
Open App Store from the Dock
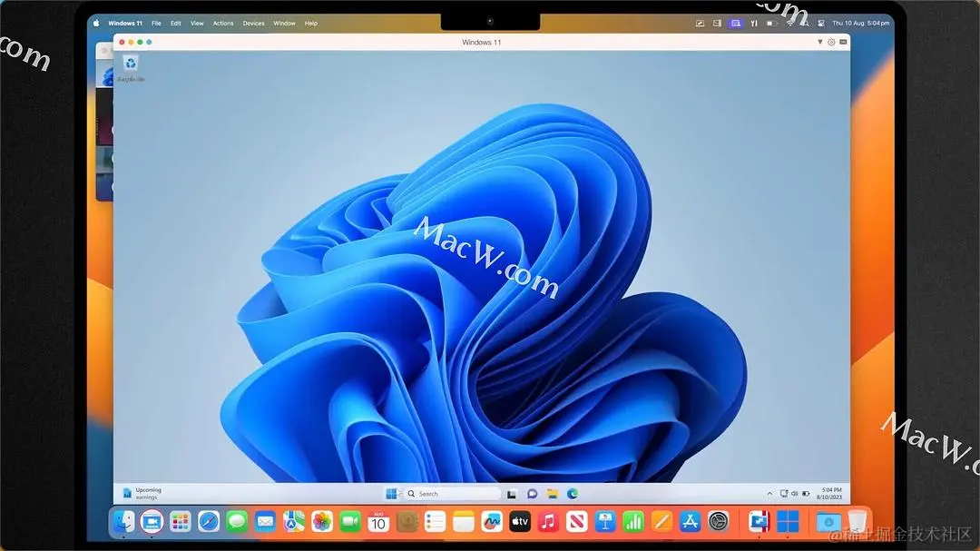690,521
